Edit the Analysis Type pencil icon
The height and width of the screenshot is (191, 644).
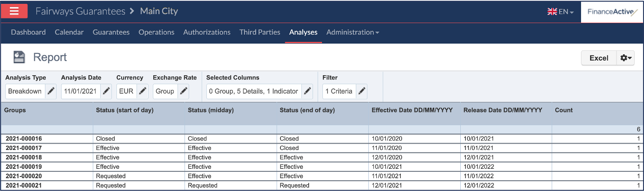coord(51,91)
